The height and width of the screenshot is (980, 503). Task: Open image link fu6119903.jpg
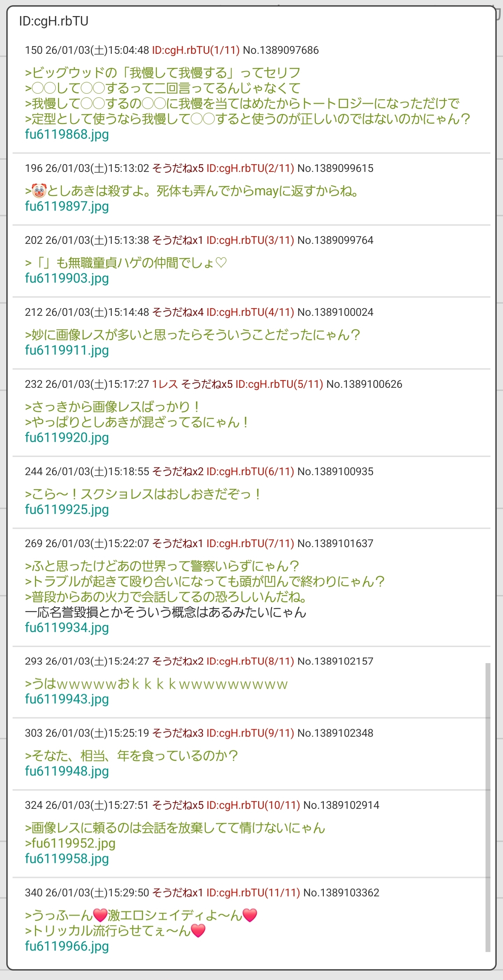coord(67,278)
